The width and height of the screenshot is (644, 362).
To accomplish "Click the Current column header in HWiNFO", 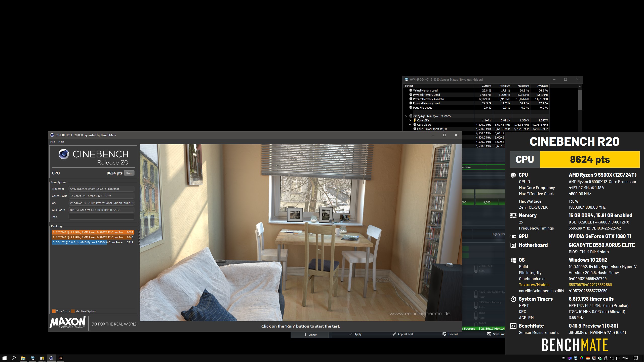I will coord(483,86).
